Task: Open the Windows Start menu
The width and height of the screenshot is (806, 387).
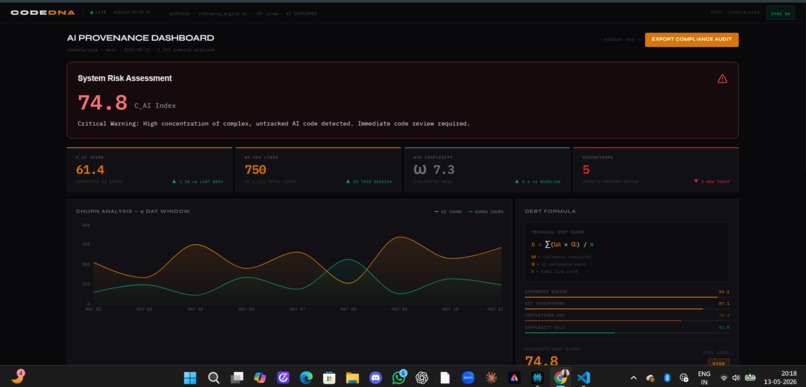Action: click(190, 378)
